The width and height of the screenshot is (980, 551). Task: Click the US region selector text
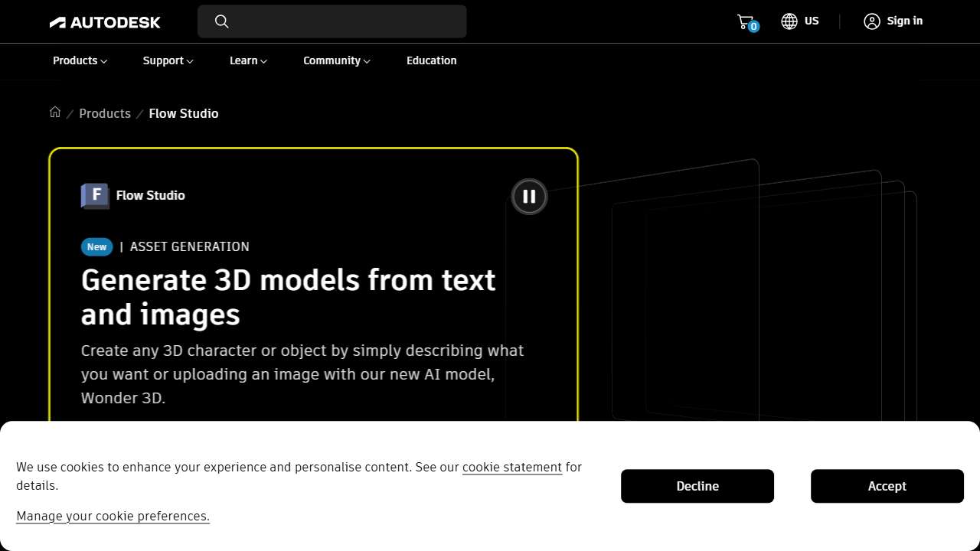(812, 21)
